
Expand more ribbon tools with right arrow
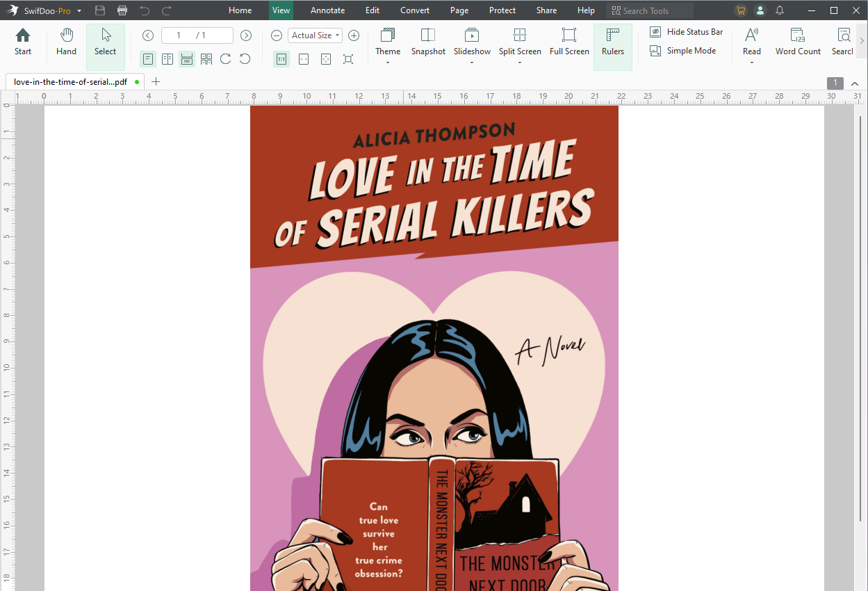862,42
